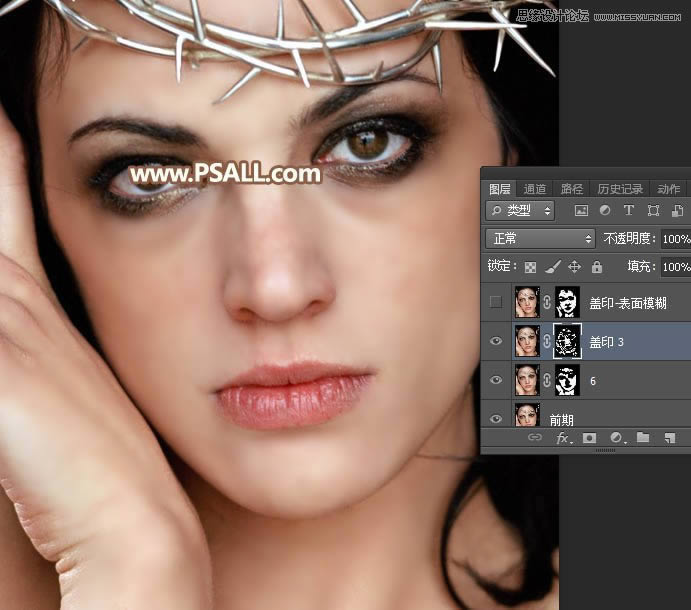This screenshot has width=691, height=610.
Task: Filter layers by shape type
Action: (653, 211)
